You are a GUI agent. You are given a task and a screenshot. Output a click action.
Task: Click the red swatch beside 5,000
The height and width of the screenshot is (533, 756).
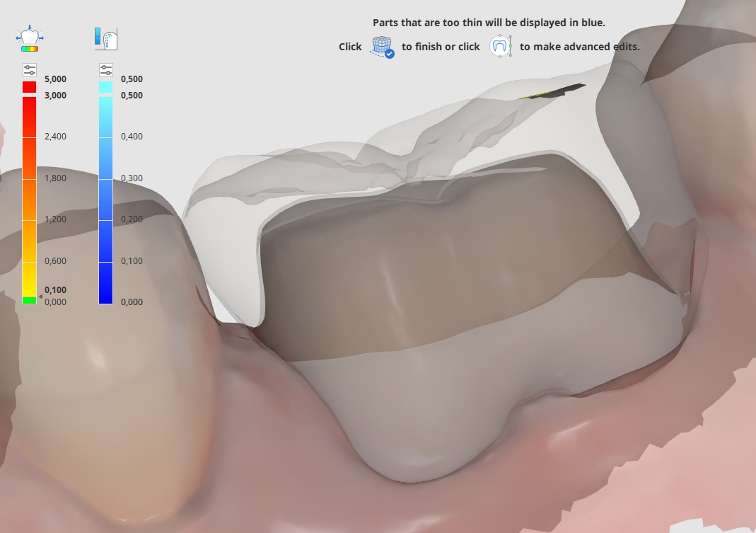point(29,86)
